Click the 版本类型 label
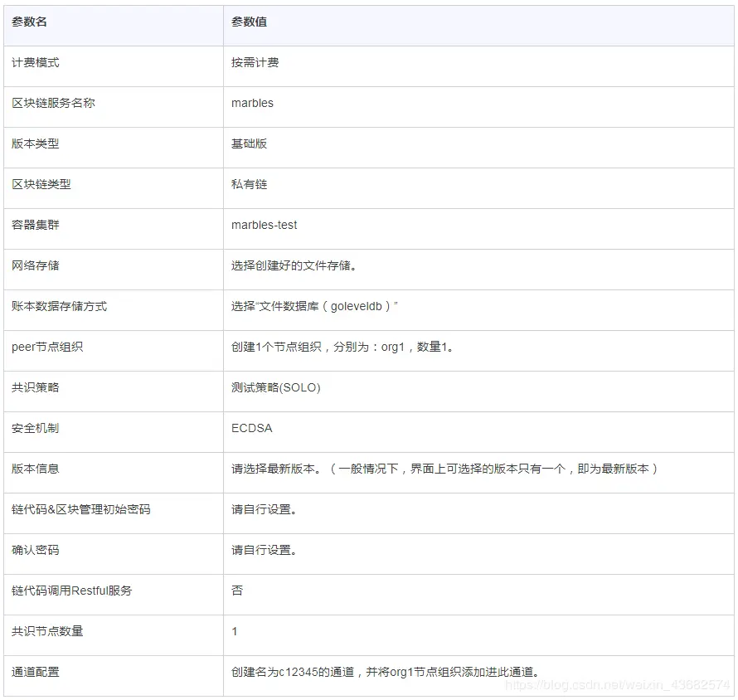Screen dimensions: 738x700 point(36,143)
